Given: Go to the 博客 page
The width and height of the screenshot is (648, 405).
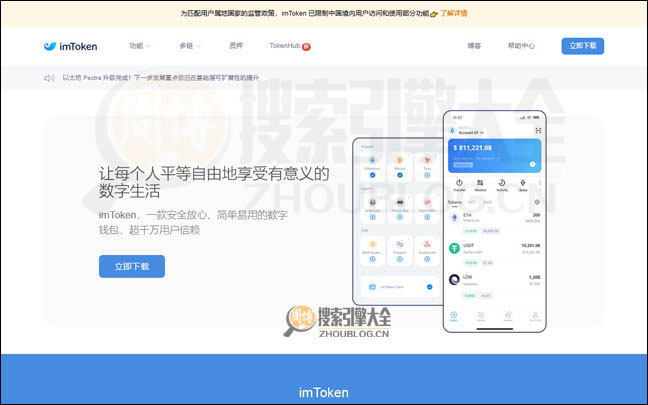Looking at the screenshot, I should pyautogui.click(x=474, y=46).
